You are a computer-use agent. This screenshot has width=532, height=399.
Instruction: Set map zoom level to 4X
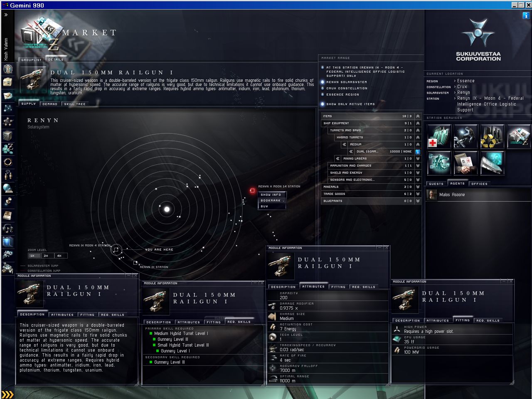pos(60,256)
